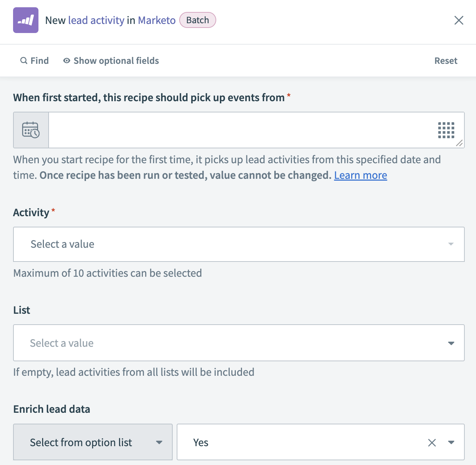Expand the Select from option list dropdown
Image resolution: width=476 pixels, height=465 pixels.
[159, 442]
